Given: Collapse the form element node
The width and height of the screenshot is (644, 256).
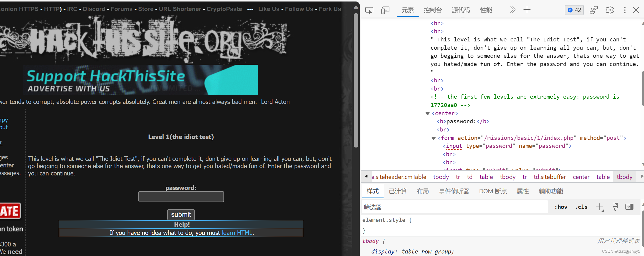Looking at the screenshot, I should [434, 138].
